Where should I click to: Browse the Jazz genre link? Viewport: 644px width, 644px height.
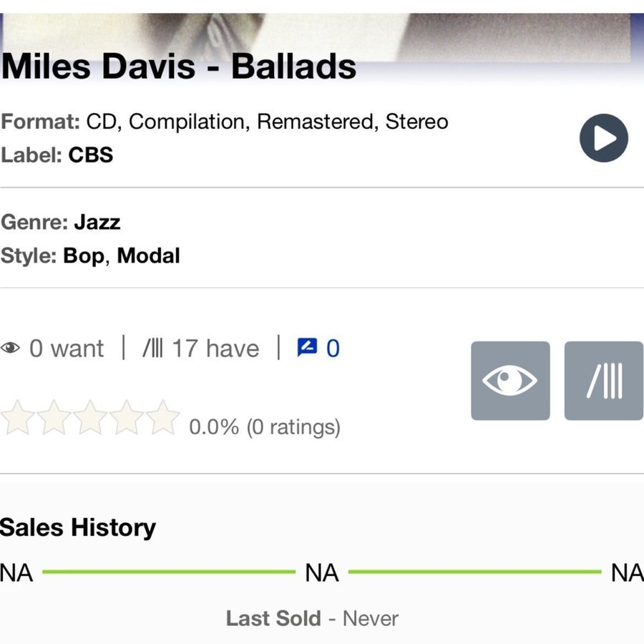[97, 222]
